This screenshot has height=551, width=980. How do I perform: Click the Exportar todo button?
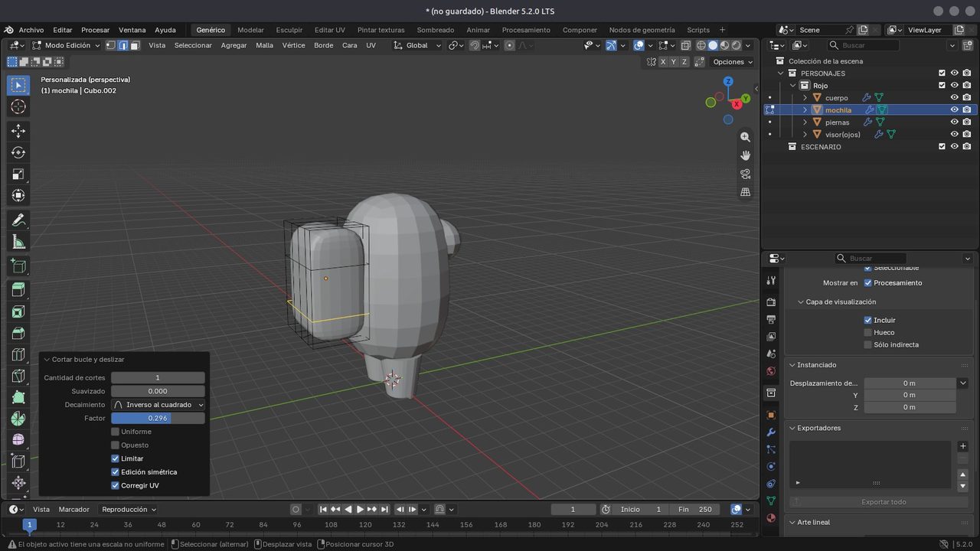click(x=884, y=502)
